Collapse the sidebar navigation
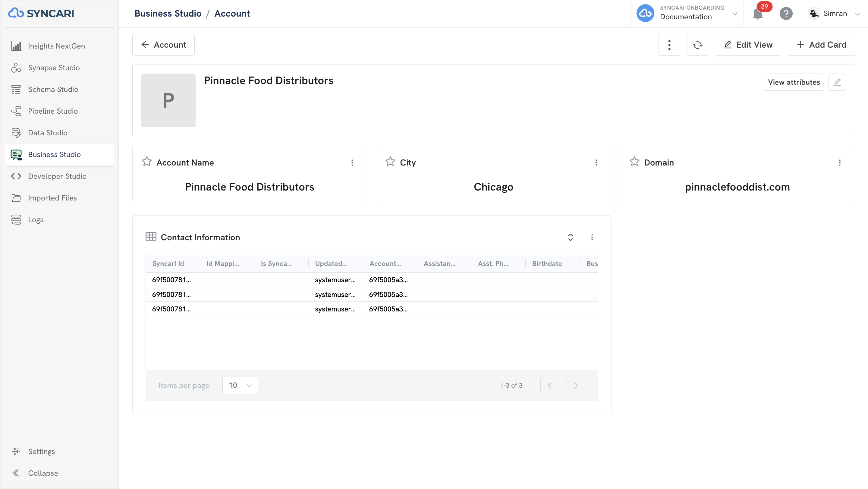Screen dimensions: 868x489 59,473
